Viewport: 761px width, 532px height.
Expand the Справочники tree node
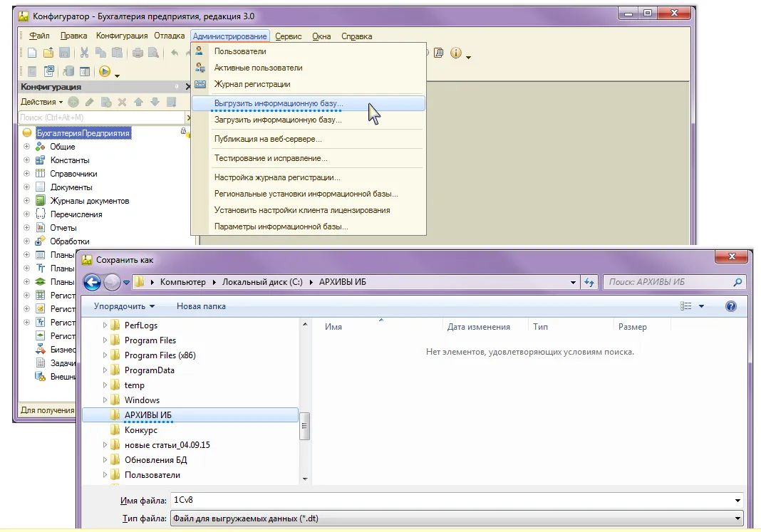26,174
